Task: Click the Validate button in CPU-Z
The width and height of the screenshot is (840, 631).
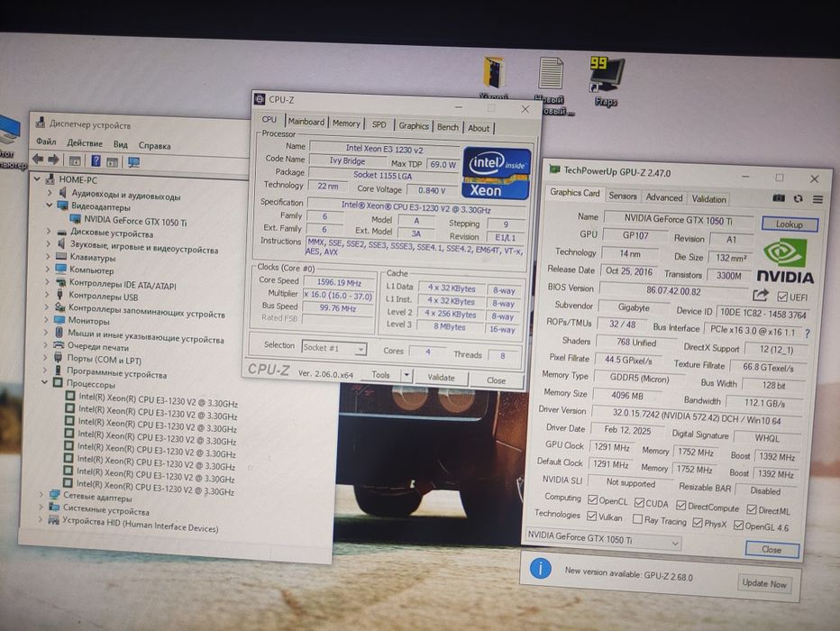Action: (x=441, y=377)
